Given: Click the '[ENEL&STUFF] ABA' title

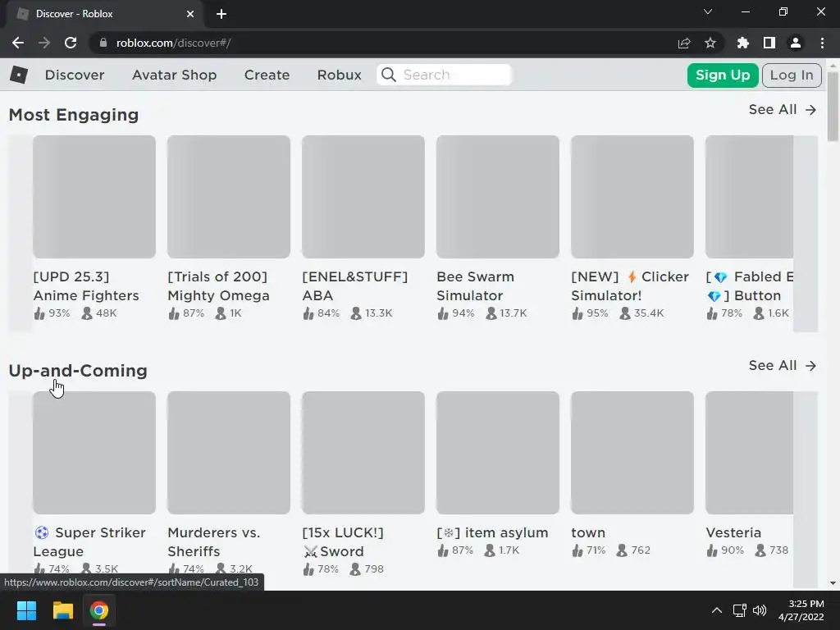Looking at the screenshot, I should pyautogui.click(x=354, y=286).
